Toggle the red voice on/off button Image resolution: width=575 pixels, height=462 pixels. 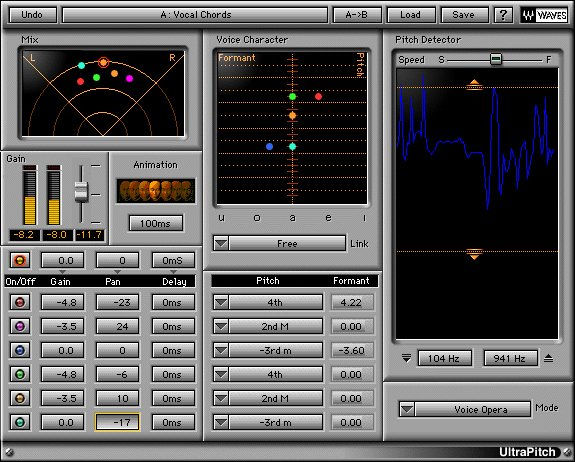20,302
